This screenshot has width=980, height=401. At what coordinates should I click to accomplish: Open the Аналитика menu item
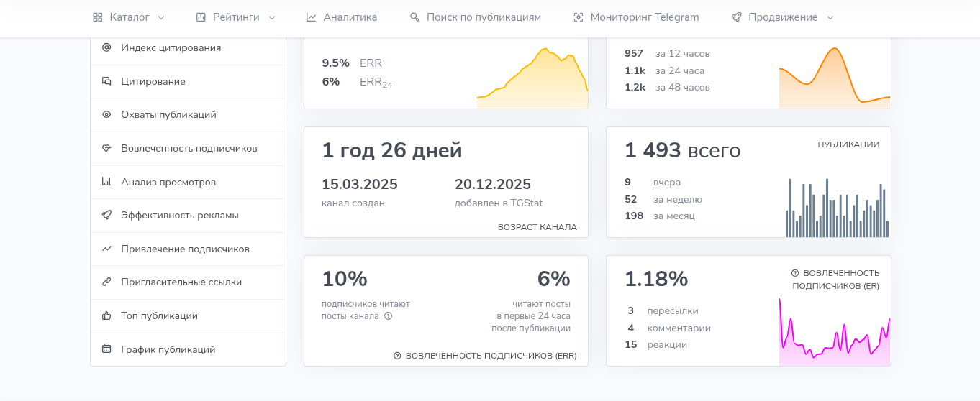point(341,17)
